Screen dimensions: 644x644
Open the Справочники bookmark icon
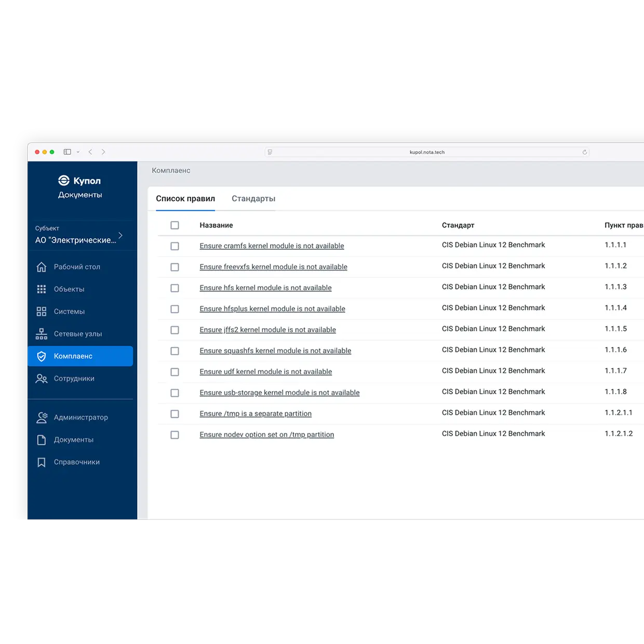[42, 462]
